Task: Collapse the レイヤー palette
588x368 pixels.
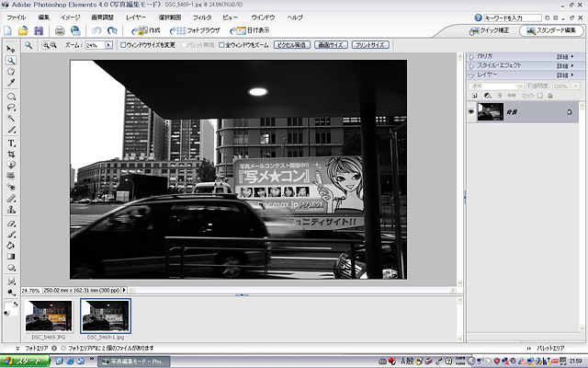Action: tap(471, 75)
